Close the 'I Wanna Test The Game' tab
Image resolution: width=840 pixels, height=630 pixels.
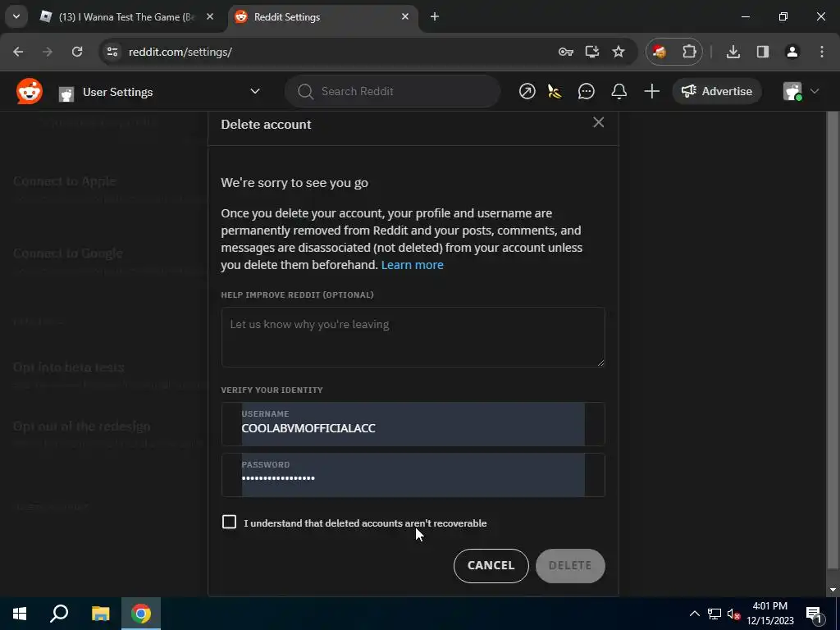click(210, 17)
